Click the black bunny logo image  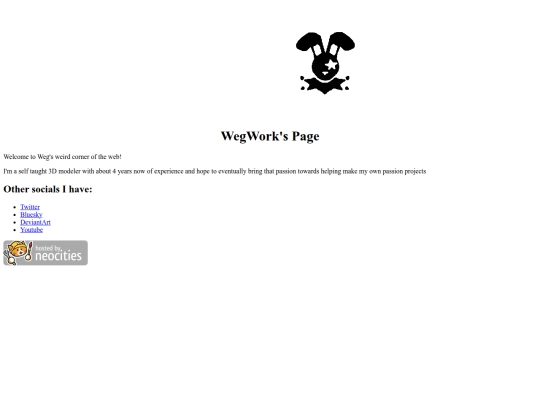[x=325, y=63]
